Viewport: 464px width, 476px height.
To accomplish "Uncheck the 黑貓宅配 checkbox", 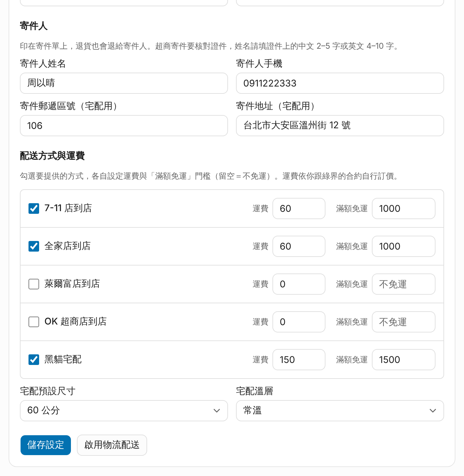I will pos(34,360).
